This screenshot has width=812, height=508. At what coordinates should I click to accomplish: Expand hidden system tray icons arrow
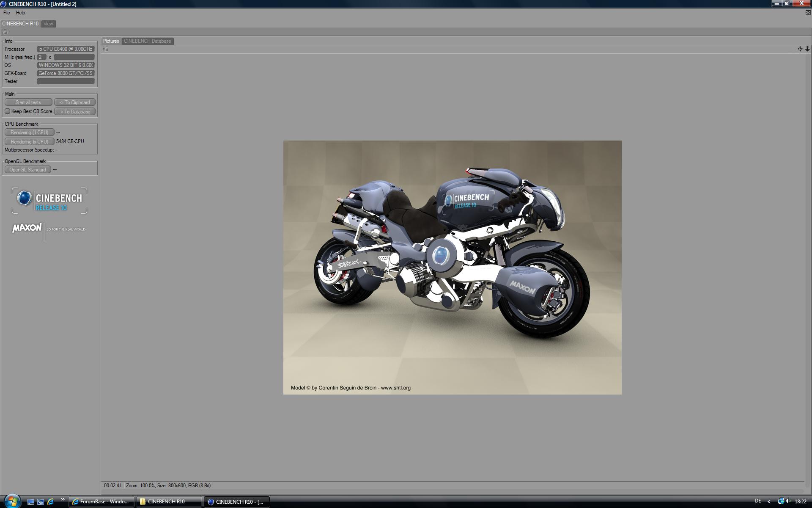(x=769, y=502)
